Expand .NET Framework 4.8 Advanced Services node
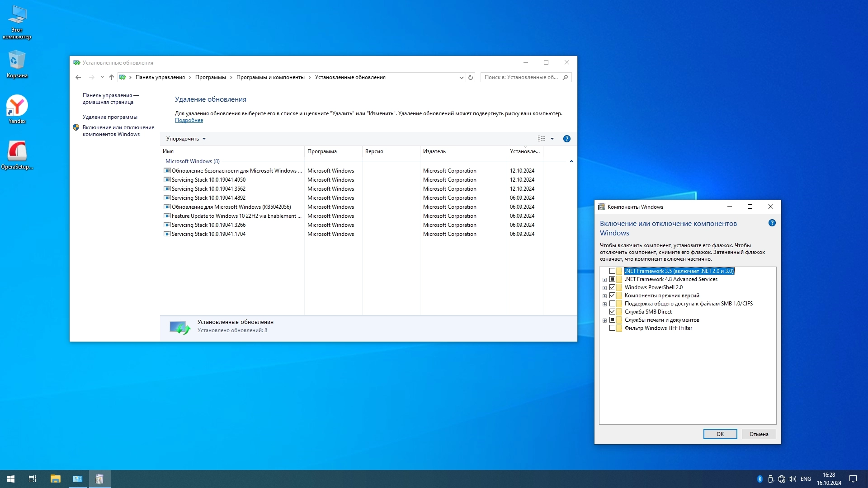 tap(604, 280)
